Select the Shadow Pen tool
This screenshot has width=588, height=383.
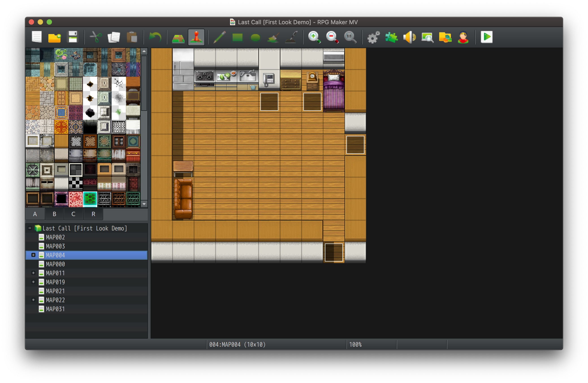292,37
